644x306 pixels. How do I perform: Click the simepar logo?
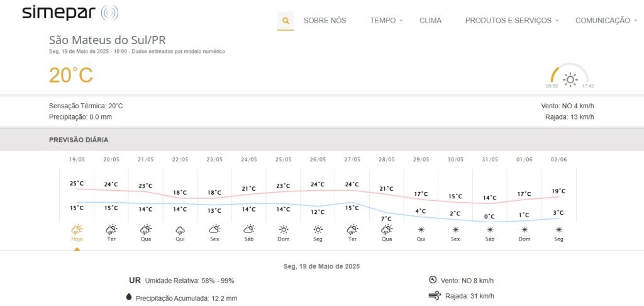point(70,13)
